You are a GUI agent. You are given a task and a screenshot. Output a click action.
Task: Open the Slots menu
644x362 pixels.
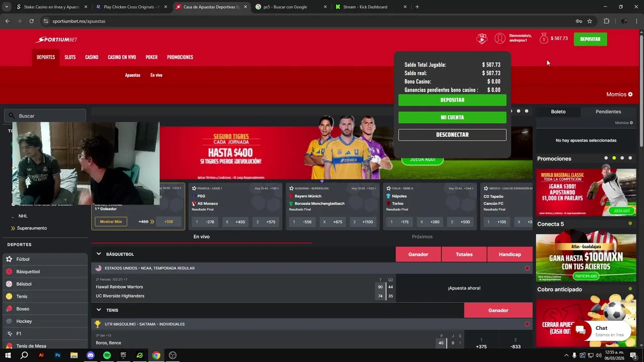(70, 57)
